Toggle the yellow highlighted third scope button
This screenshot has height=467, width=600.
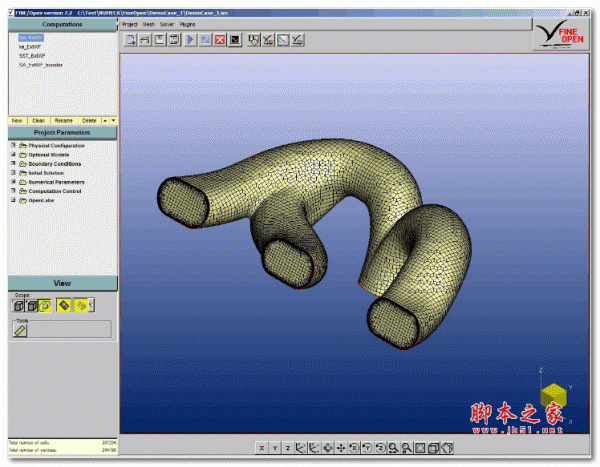[45, 305]
